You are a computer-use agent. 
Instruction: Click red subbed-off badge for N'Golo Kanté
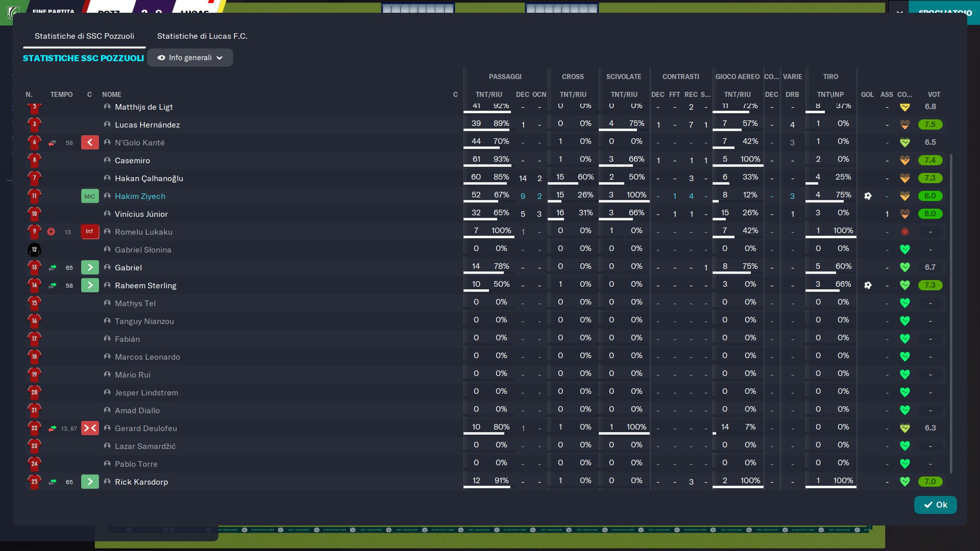click(90, 142)
